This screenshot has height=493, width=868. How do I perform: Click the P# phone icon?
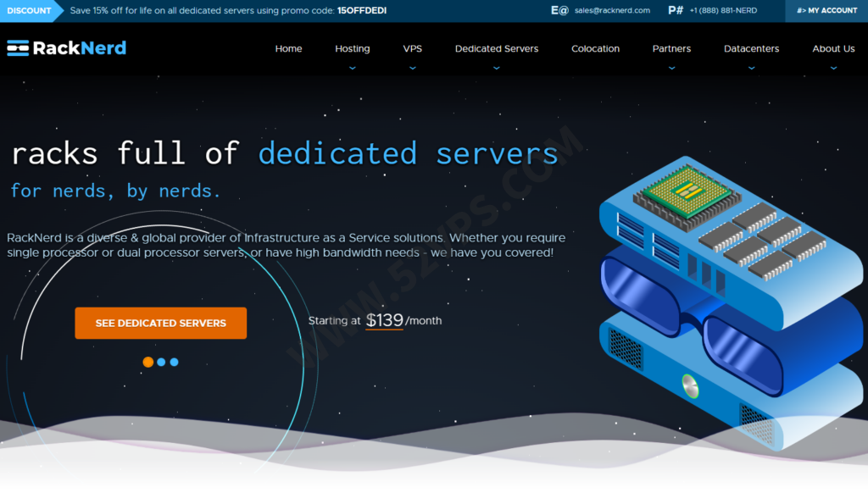676,10
